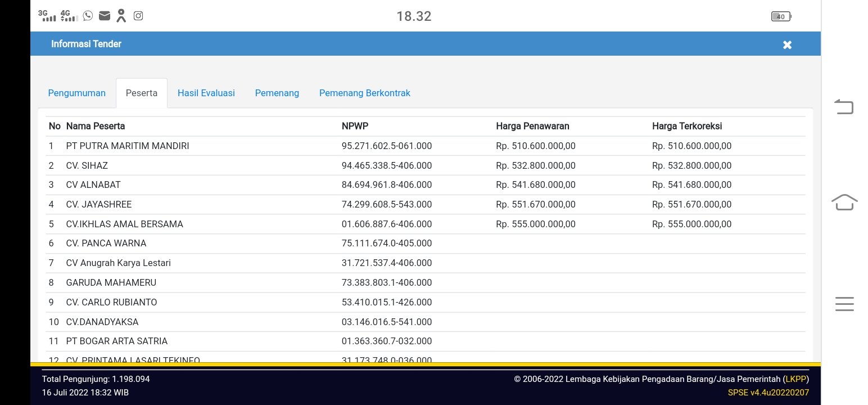868x405 pixels.
Task: Open the Hasil Evaluasi tab
Action: pos(206,93)
